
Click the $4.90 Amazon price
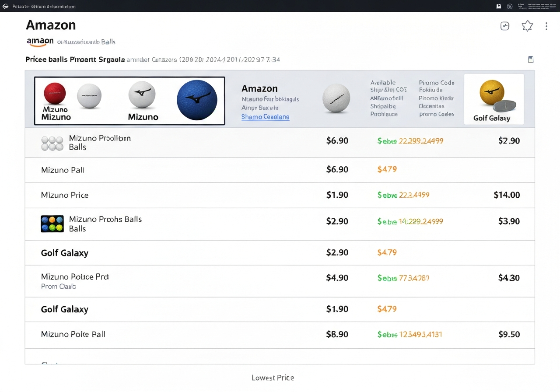[337, 278]
